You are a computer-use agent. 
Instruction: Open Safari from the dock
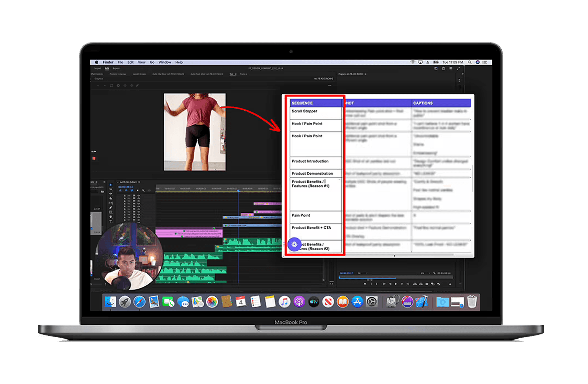tap(139, 302)
